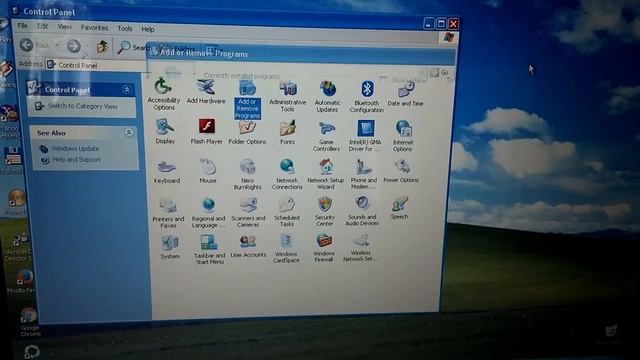This screenshot has height=360, width=640.
Task: Open Folder Options icon
Action: (247, 133)
